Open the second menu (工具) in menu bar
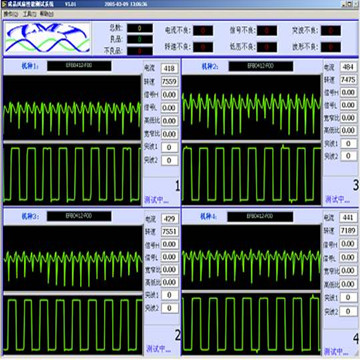 point(29,14)
